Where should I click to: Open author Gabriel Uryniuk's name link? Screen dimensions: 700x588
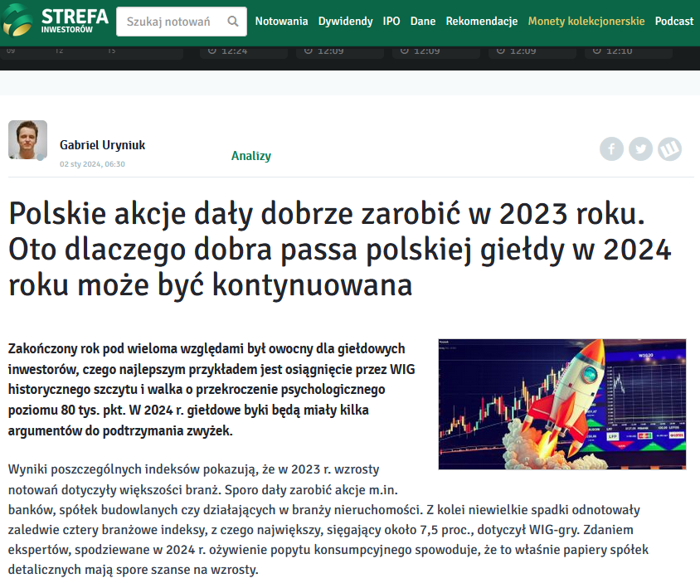point(102,145)
